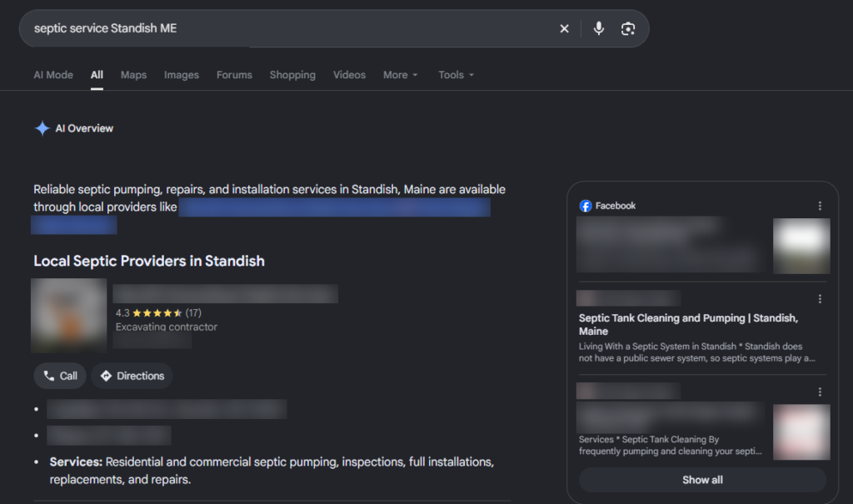
Task: Switch to the Maps tab
Action: (x=133, y=75)
